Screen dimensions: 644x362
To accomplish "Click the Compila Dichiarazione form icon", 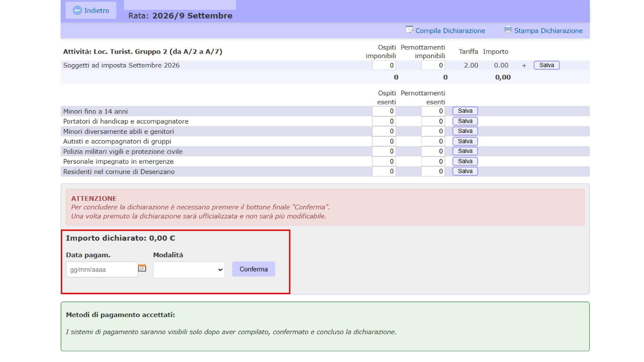I will point(409,29).
